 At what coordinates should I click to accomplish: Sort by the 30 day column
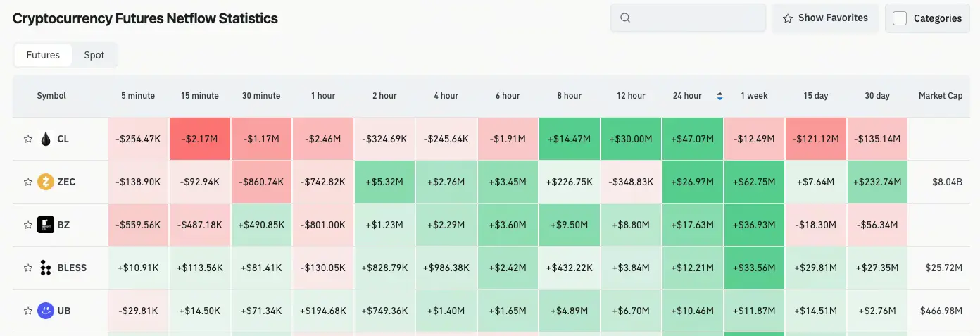pos(877,96)
